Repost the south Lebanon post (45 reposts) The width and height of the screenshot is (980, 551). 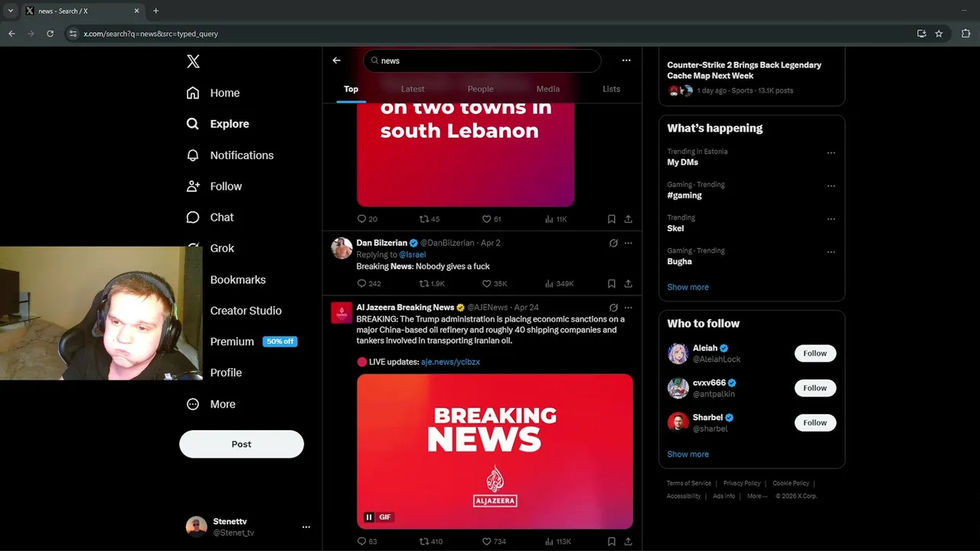[430, 219]
